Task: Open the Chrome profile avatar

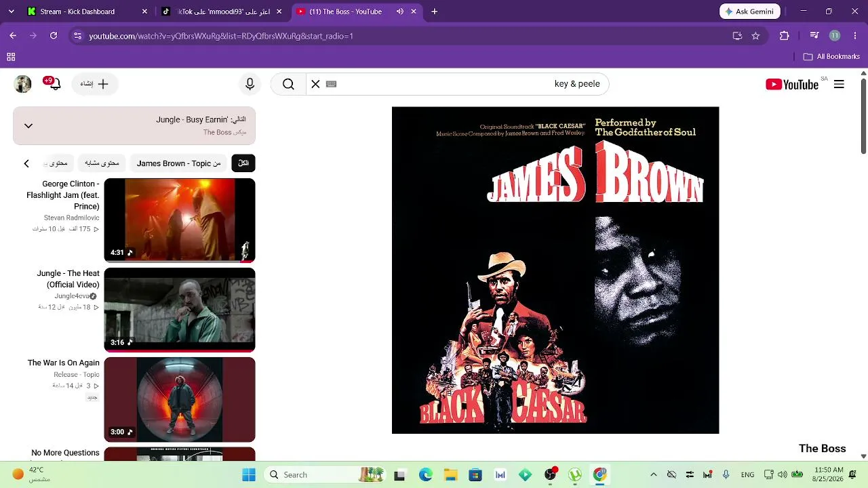Action: [835, 36]
